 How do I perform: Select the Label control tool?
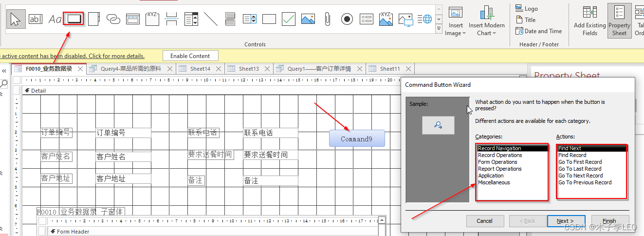(55, 19)
